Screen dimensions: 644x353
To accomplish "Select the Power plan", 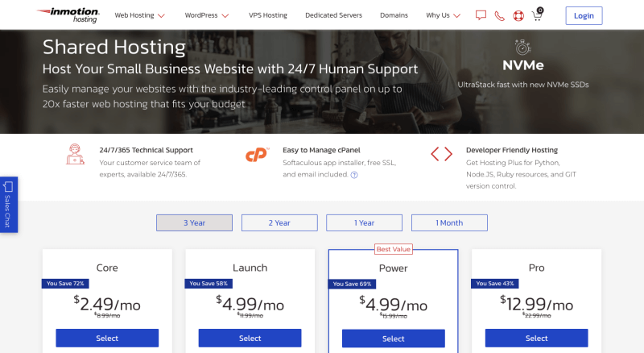I will [394, 338].
